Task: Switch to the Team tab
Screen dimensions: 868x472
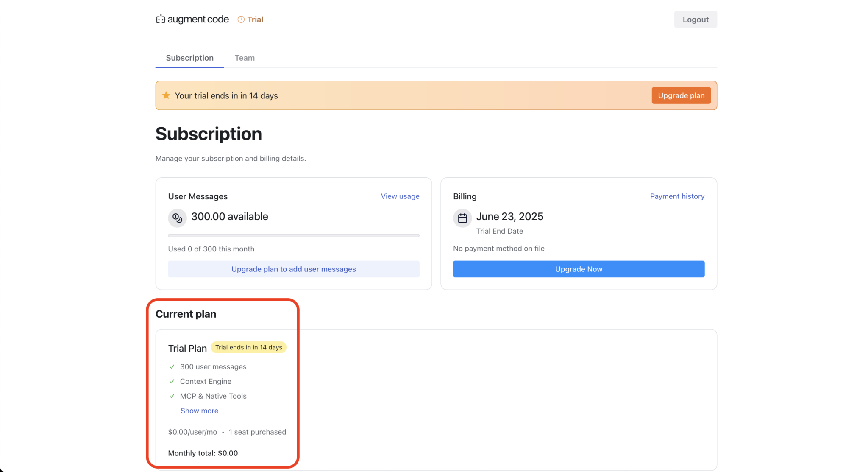Action: point(245,58)
